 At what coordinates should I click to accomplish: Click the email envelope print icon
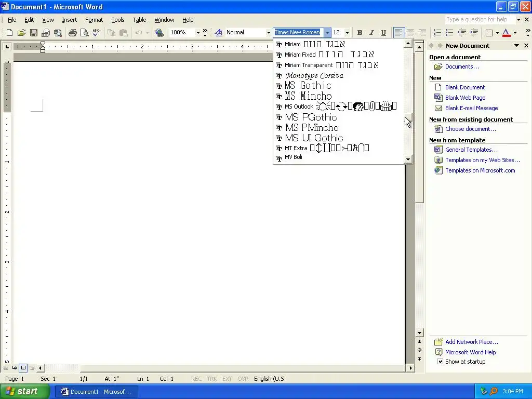tap(46, 33)
